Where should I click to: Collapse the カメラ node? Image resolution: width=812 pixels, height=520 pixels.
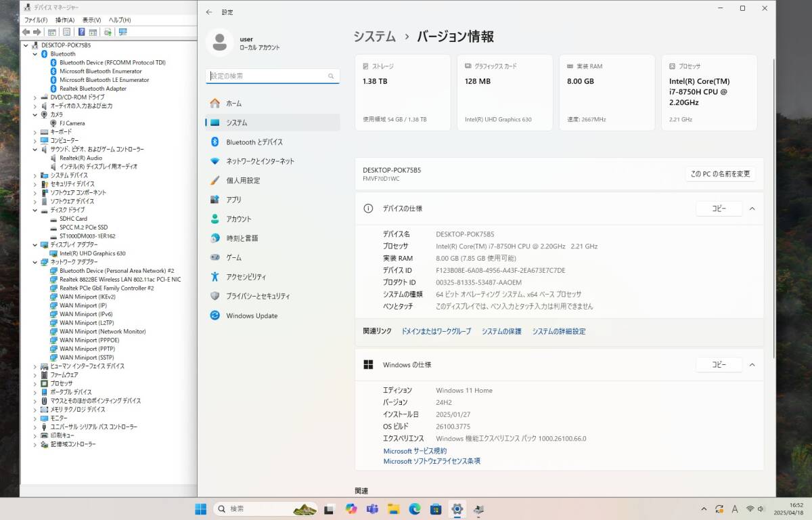pos(35,114)
